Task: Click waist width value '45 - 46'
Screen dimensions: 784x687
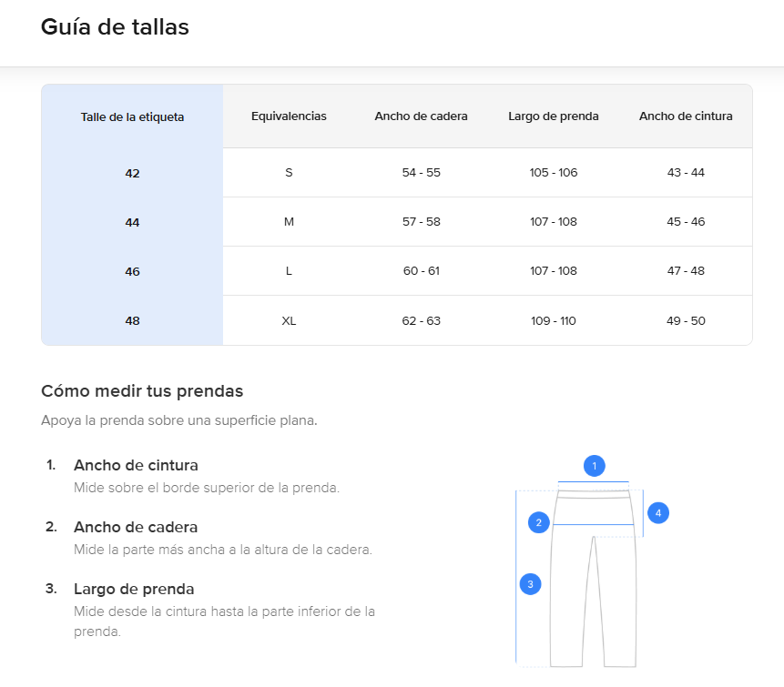Action: tap(686, 221)
